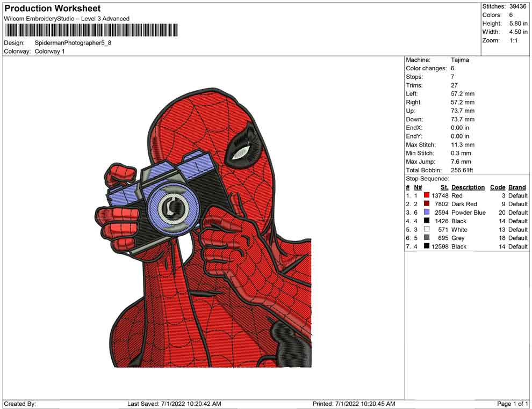Image resolution: width=532 pixels, height=409 pixels.
Task: Click the 'Production Worksheet' title
Action: tap(52, 9)
